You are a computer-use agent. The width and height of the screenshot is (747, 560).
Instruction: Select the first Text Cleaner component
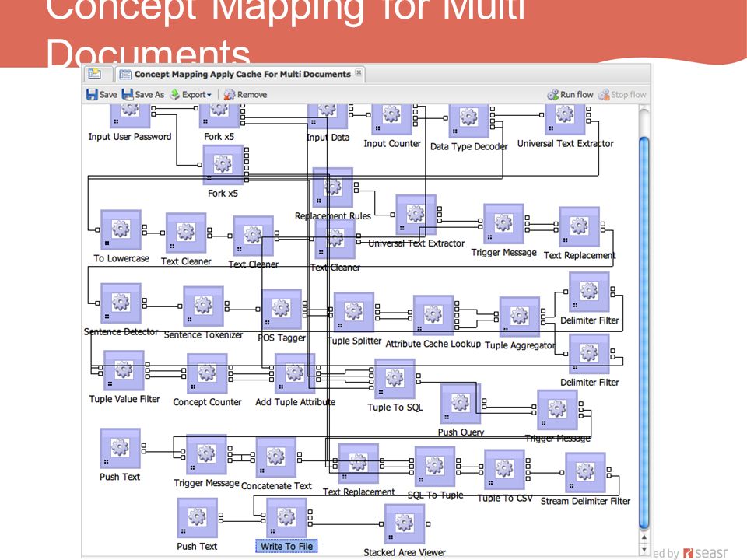point(186,233)
